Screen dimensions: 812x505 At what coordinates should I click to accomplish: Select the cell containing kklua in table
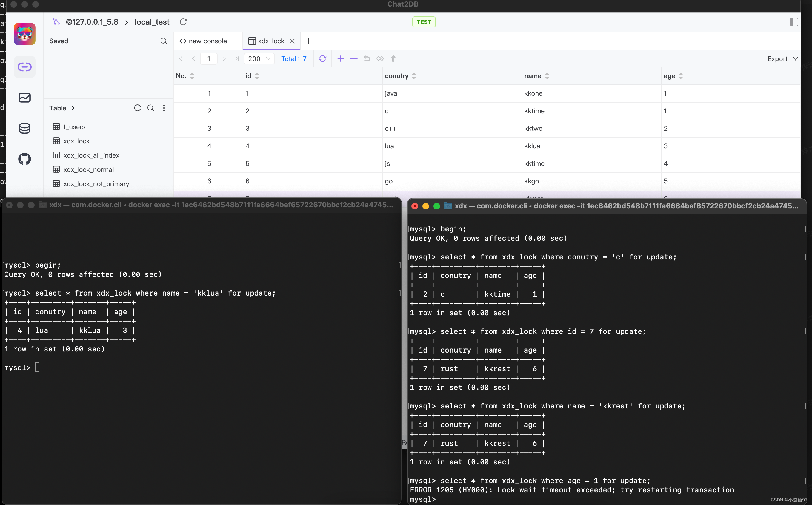pyautogui.click(x=591, y=146)
